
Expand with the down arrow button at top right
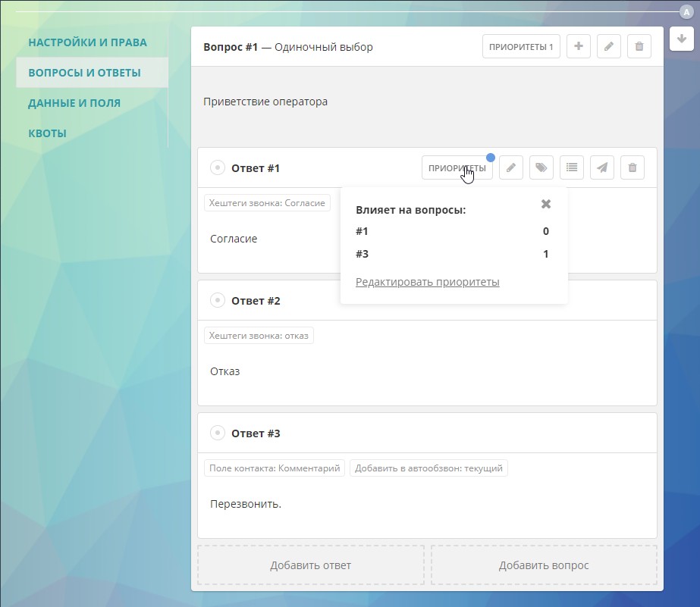coord(681,39)
